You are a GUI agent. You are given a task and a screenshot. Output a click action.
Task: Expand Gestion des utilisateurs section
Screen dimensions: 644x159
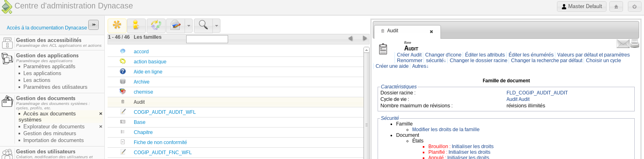pyautogui.click(x=46, y=151)
